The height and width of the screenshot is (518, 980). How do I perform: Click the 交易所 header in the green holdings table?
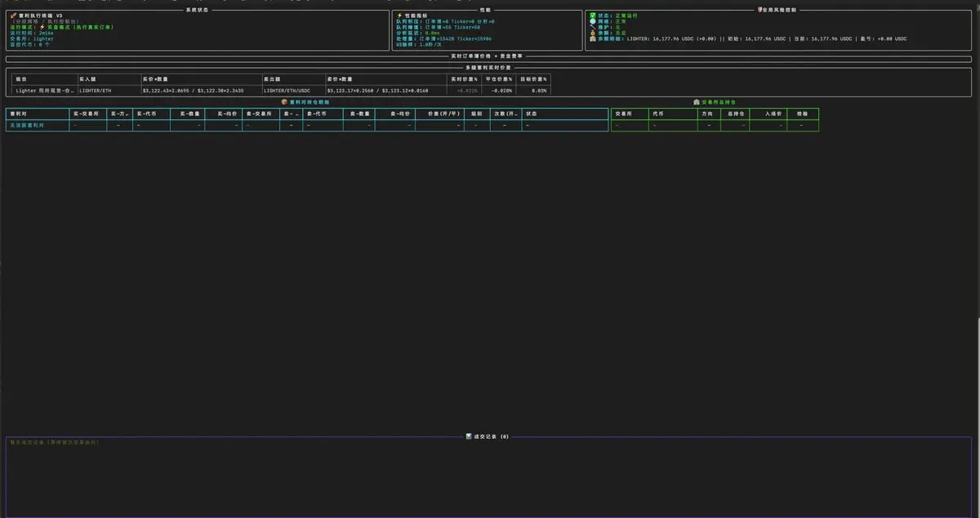pyautogui.click(x=623, y=114)
